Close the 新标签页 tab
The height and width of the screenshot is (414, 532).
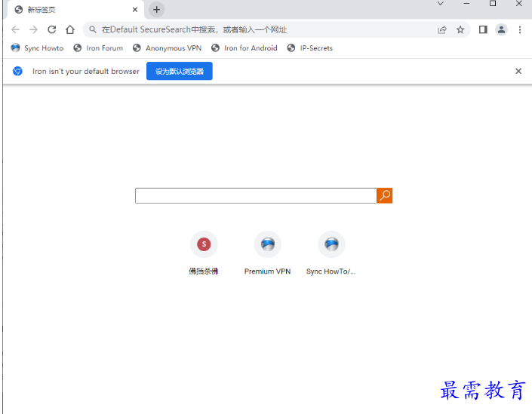pyautogui.click(x=134, y=10)
